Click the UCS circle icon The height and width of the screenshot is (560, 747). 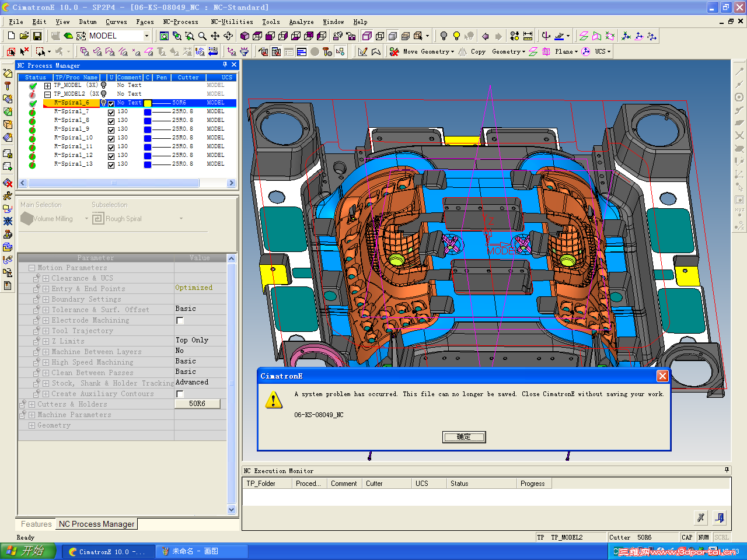586,52
